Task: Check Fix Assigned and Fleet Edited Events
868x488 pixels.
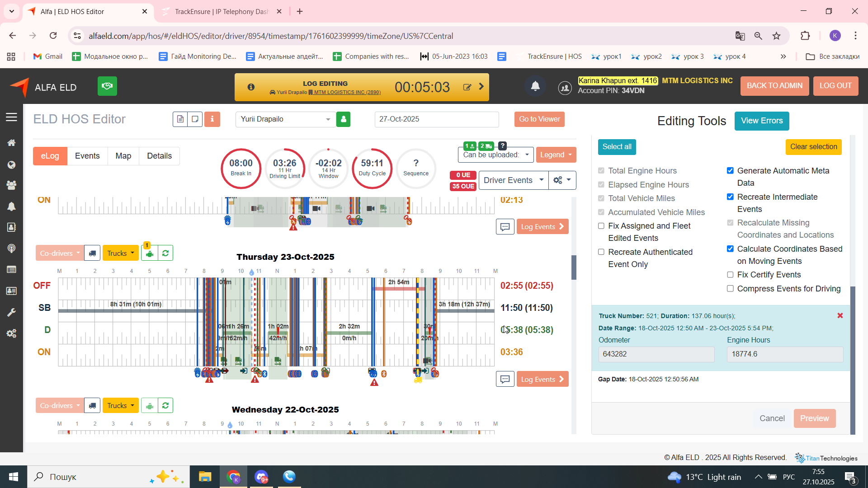Action: (601, 226)
